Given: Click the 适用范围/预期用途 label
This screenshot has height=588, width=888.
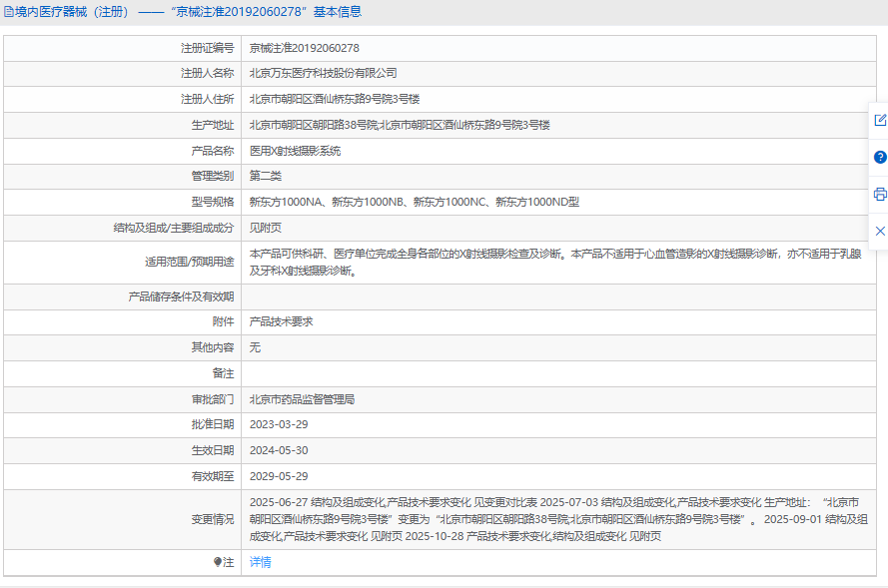Looking at the screenshot, I should click(189, 263).
